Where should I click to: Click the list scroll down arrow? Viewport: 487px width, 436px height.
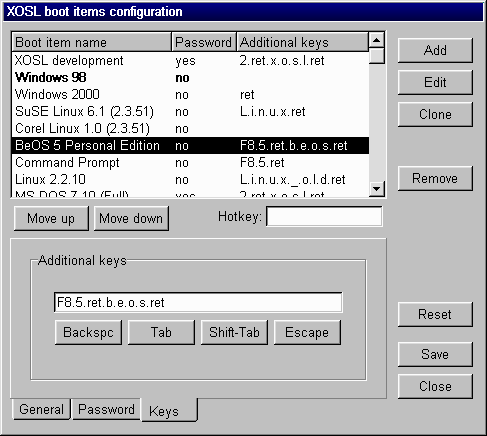click(377, 189)
